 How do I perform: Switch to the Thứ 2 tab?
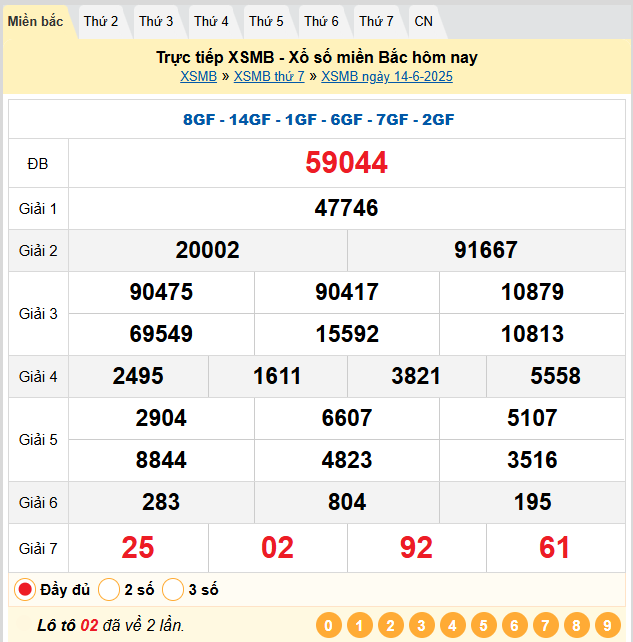tap(101, 21)
